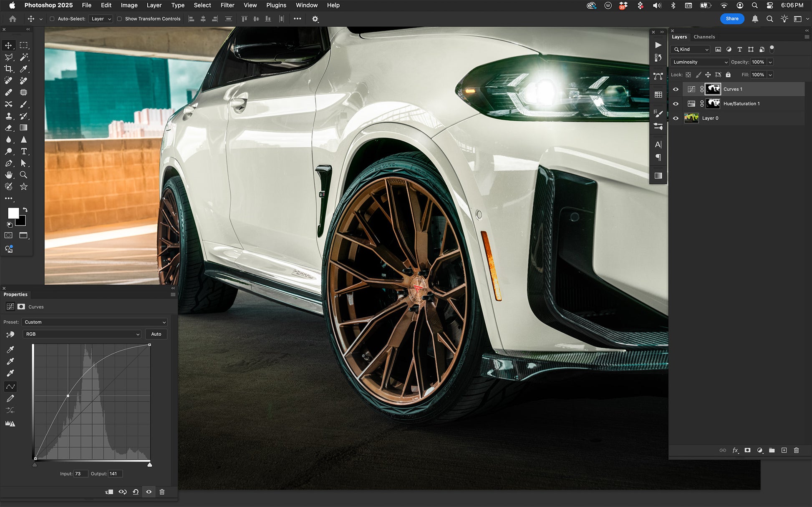This screenshot has width=812, height=507.
Task: Select the Magic Wand tool
Action: [x=24, y=57]
